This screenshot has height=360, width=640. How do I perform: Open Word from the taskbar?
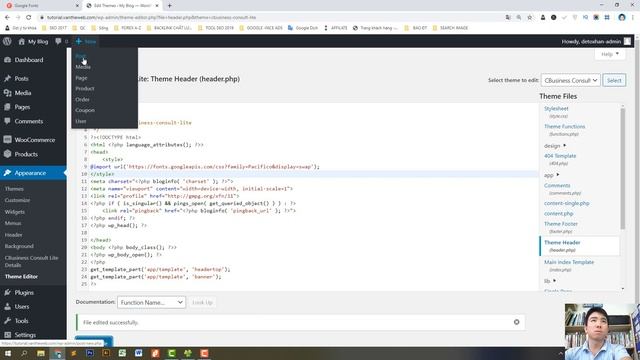point(139,353)
